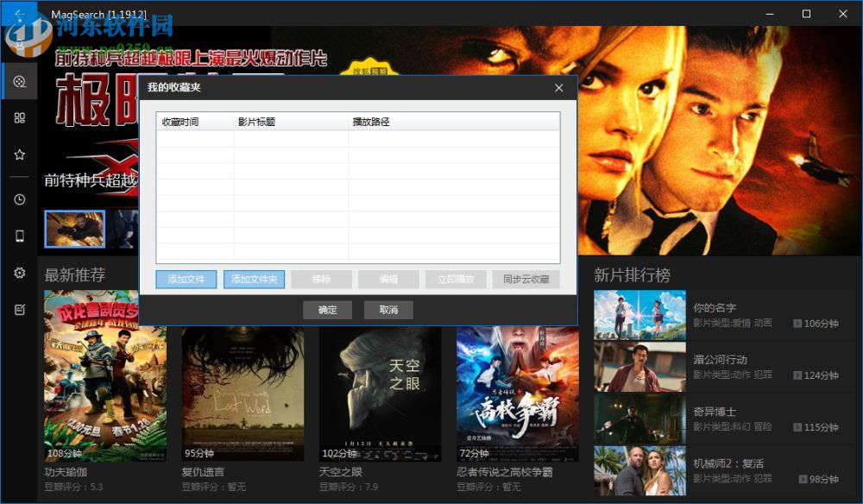Click the back arrow at top left
863x504 pixels.
tap(17, 14)
